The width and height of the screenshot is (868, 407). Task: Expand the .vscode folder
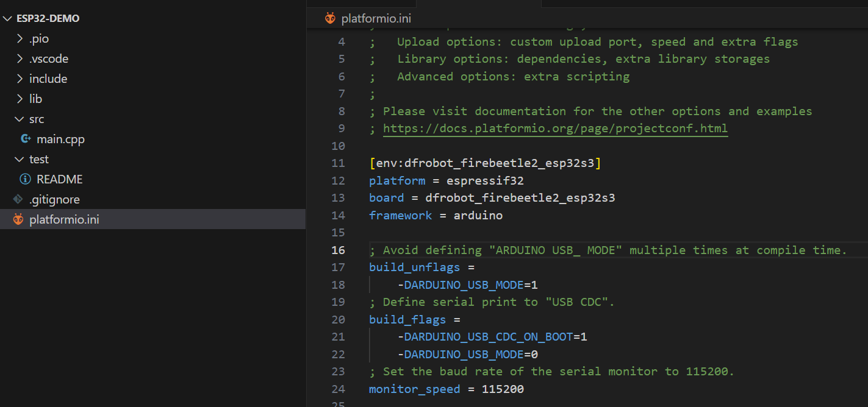point(49,58)
